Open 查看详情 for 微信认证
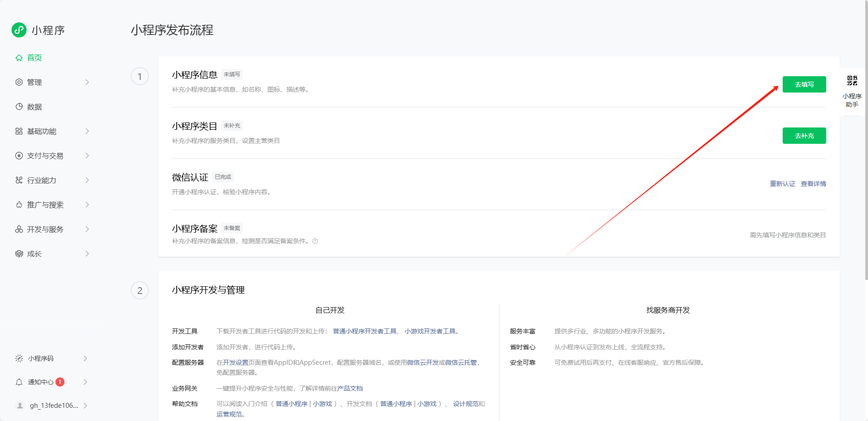The height and width of the screenshot is (421, 868). (x=813, y=183)
